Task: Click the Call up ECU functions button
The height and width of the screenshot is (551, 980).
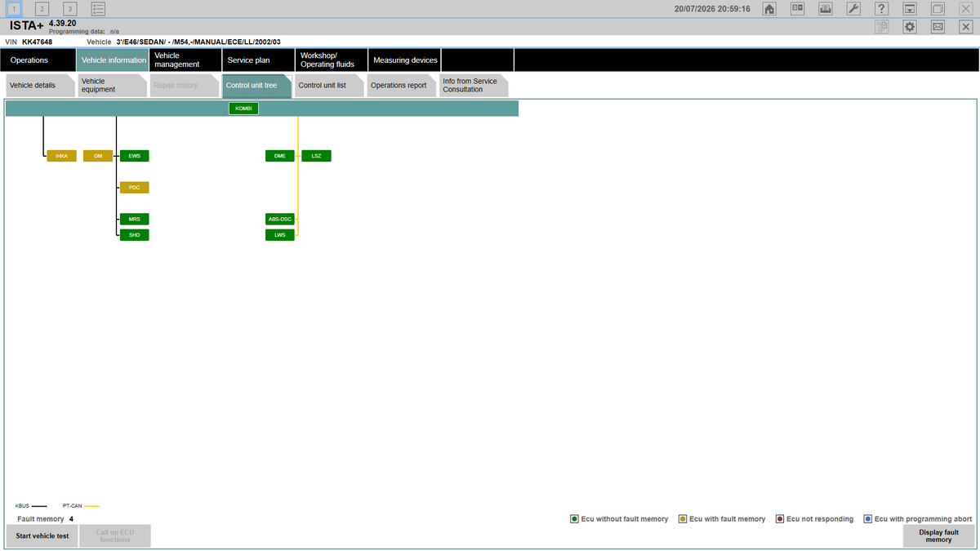Action: click(x=115, y=536)
